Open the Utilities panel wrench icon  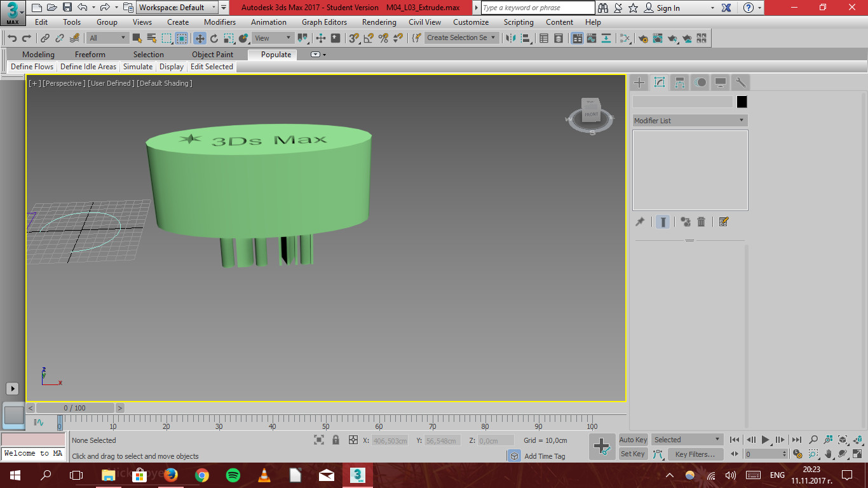pyautogui.click(x=740, y=82)
